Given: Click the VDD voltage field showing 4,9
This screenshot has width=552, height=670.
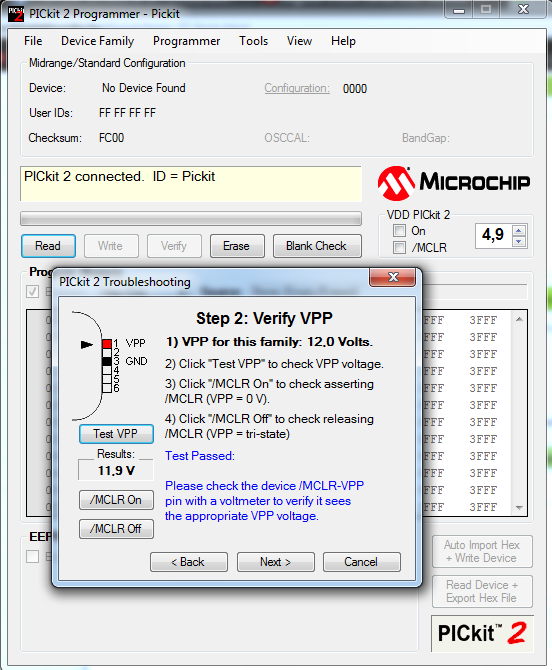Looking at the screenshot, I should pyautogui.click(x=494, y=235).
